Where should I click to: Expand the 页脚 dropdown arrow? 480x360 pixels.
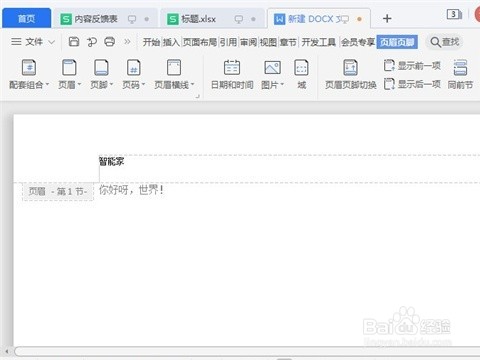[111, 84]
